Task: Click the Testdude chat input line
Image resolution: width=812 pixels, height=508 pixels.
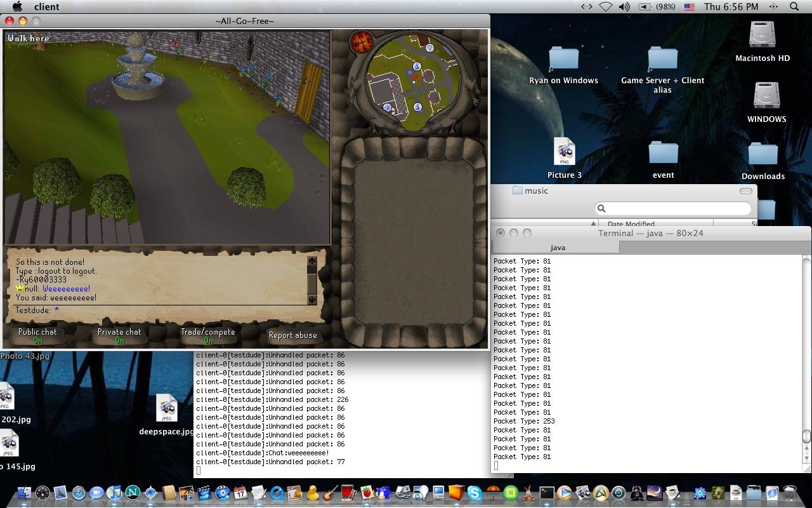Action: 165,310
